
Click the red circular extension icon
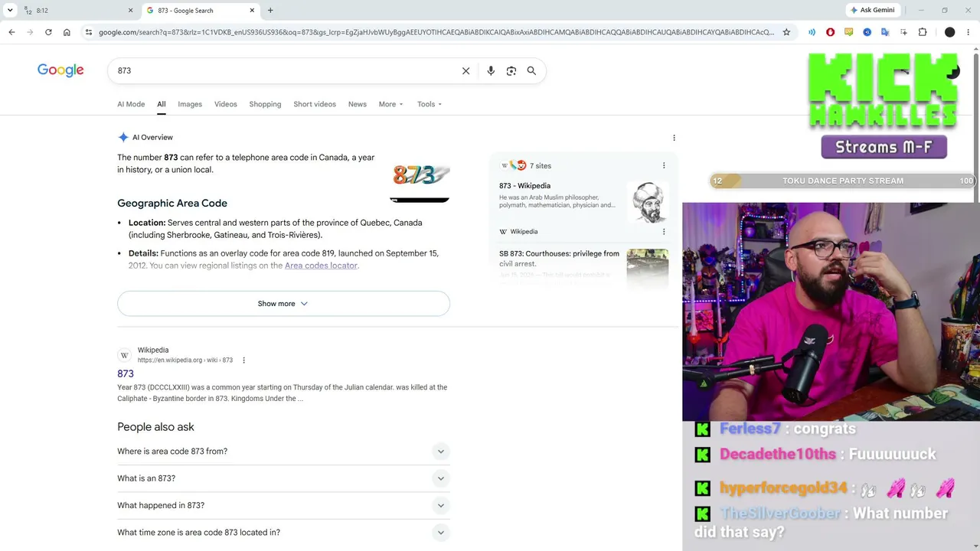(831, 32)
